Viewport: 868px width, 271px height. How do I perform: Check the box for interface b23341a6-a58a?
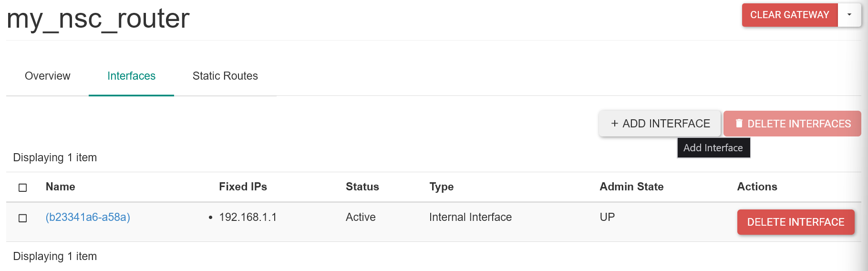pos(22,218)
